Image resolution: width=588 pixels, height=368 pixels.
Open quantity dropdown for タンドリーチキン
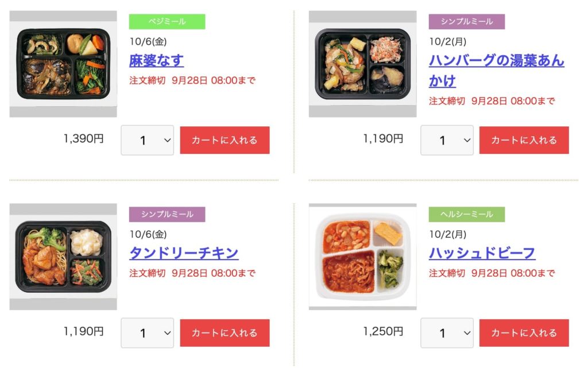pos(147,332)
